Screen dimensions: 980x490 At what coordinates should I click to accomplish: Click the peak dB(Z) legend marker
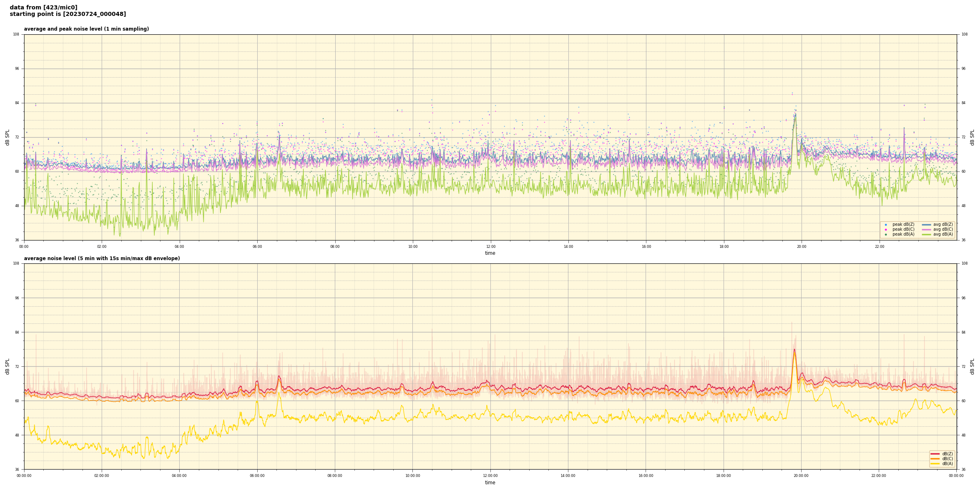tap(886, 225)
